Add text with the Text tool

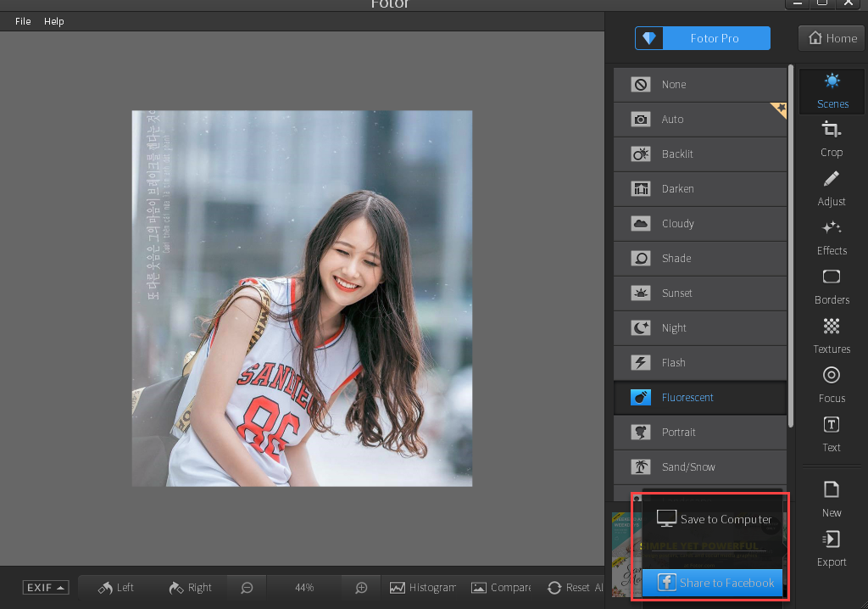click(x=831, y=434)
